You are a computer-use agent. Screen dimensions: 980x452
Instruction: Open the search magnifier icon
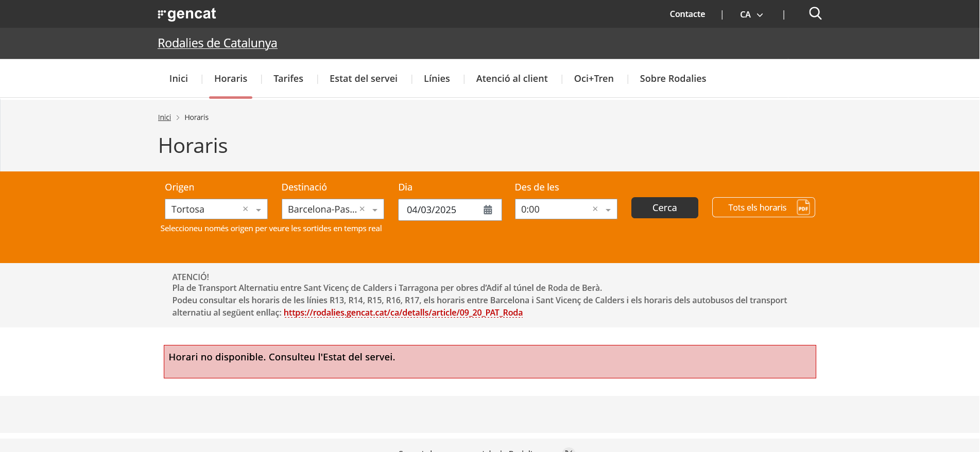coord(815,13)
